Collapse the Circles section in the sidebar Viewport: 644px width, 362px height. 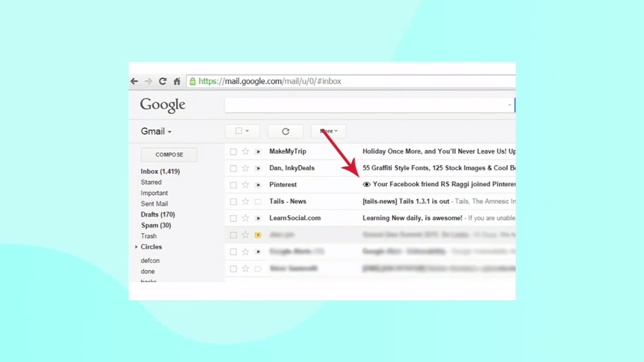pyautogui.click(x=136, y=246)
